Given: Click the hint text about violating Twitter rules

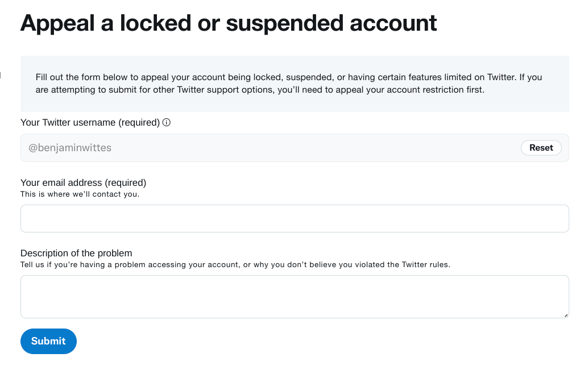Looking at the screenshot, I should click(x=235, y=264).
